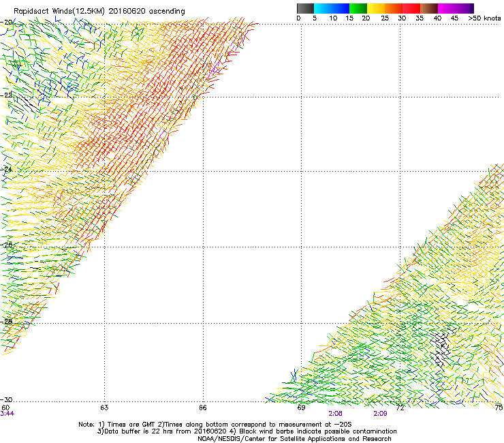Click the purple '2:09' pass time label
The image size is (504, 443).
[380, 414]
